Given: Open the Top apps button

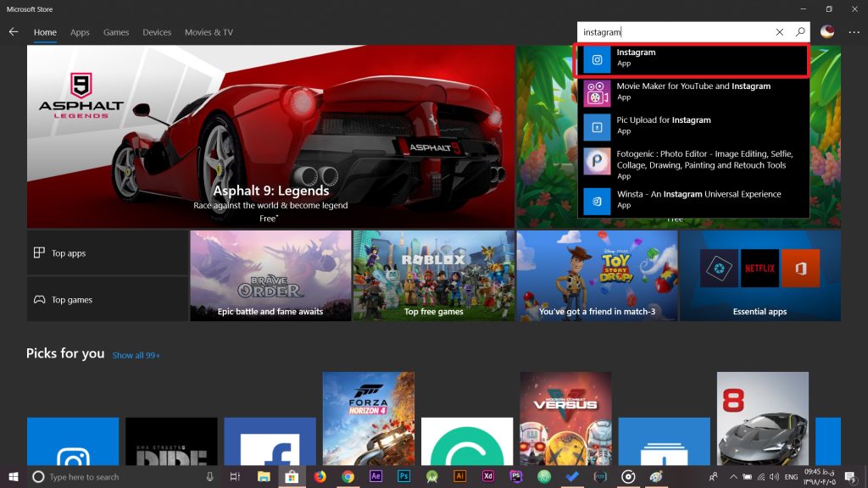Looking at the screenshot, I should pyautogui.click(x=108, y=252).
